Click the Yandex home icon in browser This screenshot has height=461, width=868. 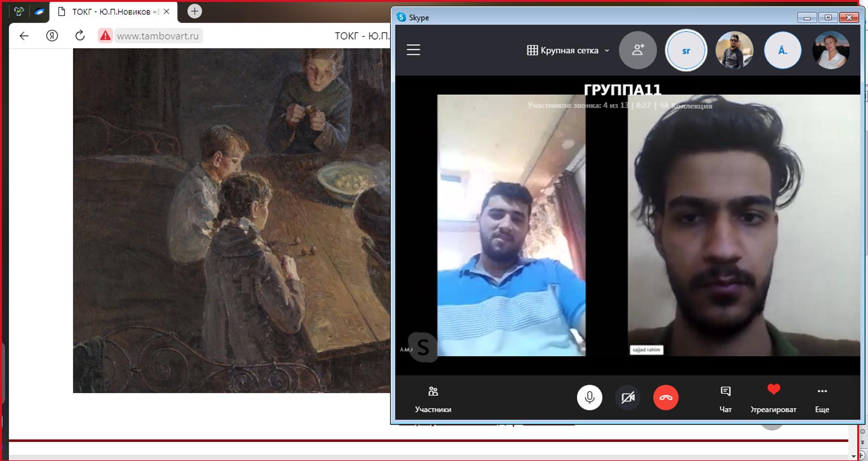[x=52, y=36]
